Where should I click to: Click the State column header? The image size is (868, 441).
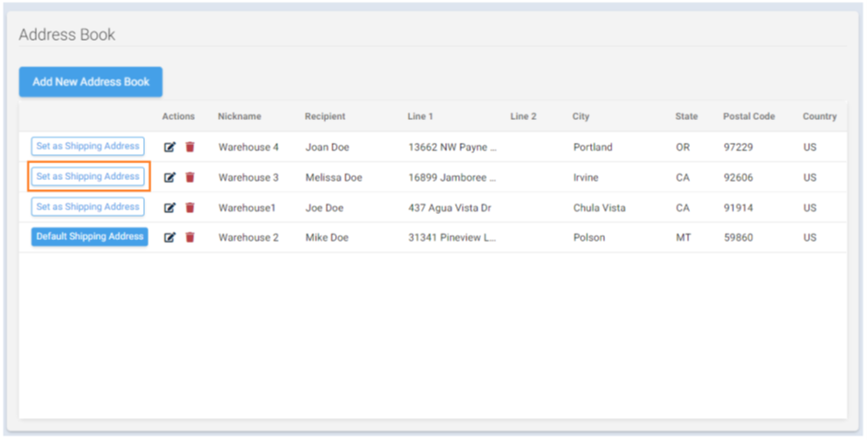pyautogui.click(x=686, y=117)
